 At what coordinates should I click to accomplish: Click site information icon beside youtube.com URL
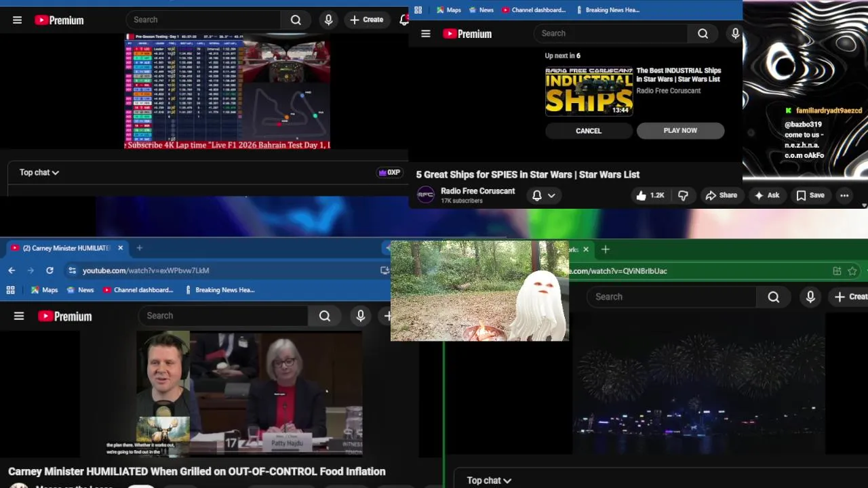[72, 270]
